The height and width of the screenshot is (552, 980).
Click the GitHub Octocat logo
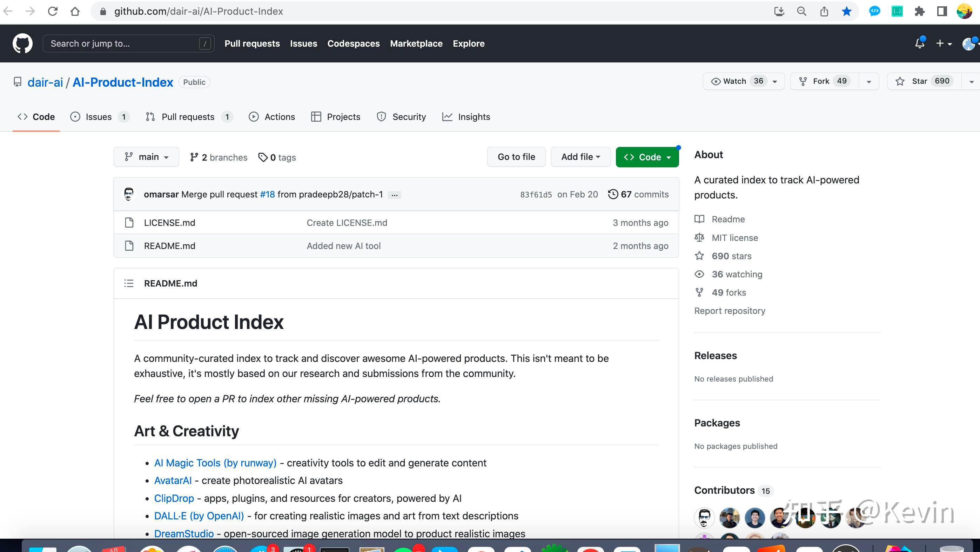(x=22, y=43)
